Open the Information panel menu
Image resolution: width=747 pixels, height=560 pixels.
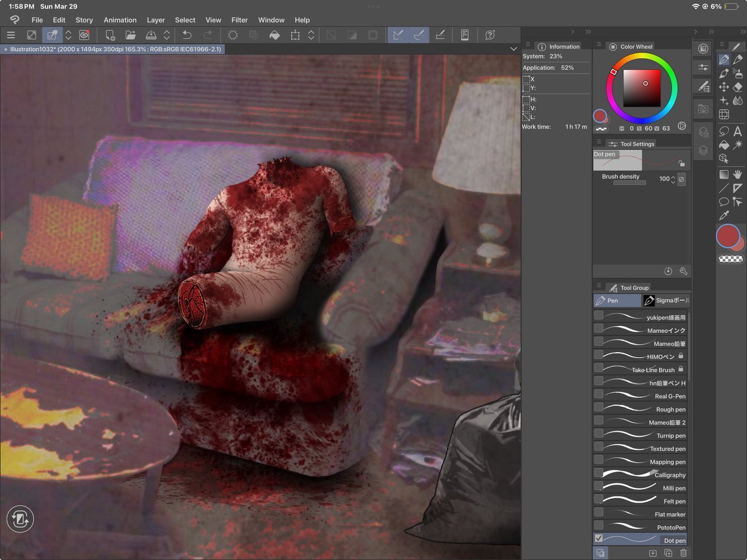(x=528, y=45)
